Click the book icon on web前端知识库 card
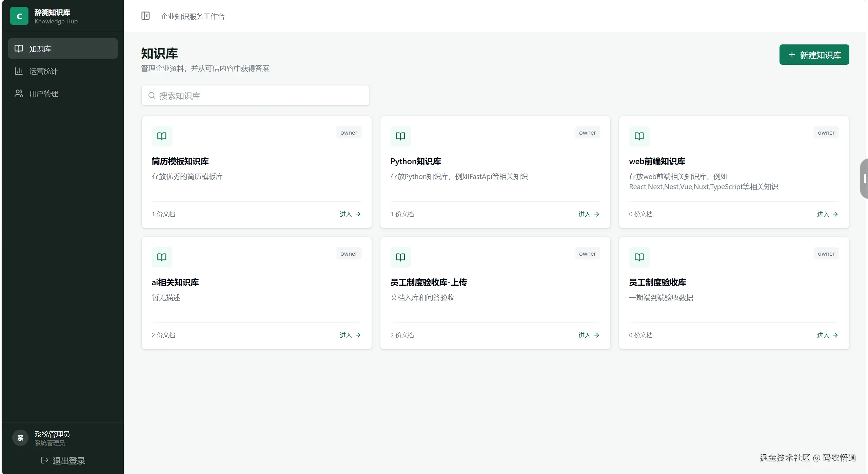 (x=639, y=136)
